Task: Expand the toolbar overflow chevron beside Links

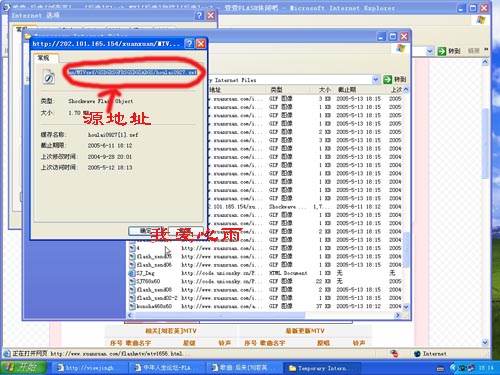Action: click(x=486, y=50)
